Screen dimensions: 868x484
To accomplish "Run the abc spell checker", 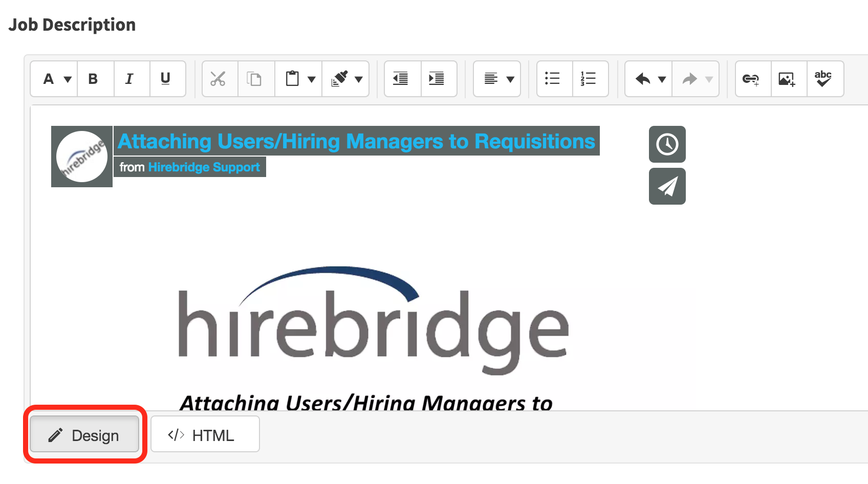I will pyautogui.click(x=823, y=79).
